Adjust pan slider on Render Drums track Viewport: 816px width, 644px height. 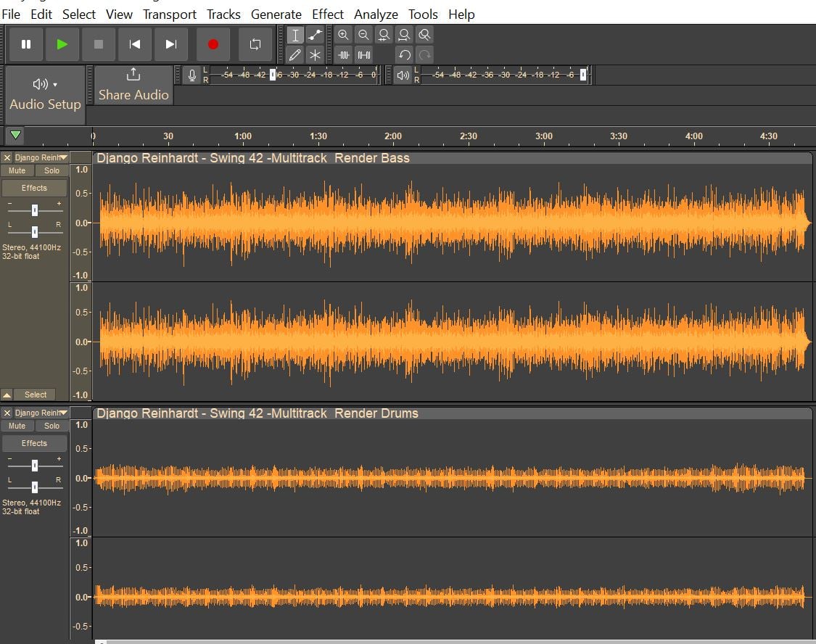[x=35, y=487]
